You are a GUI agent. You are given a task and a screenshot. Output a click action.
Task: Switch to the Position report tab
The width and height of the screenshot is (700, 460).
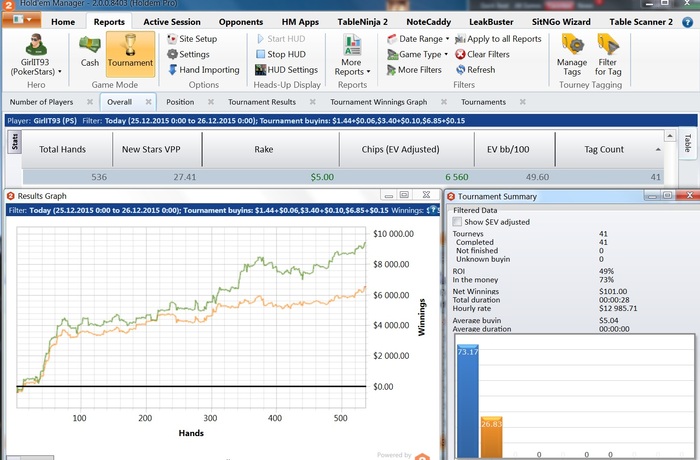click(x=180, y=102)
